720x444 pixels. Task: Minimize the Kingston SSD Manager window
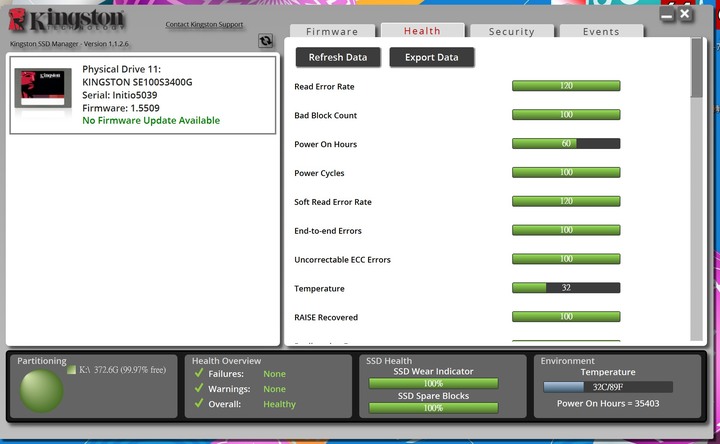tap(667, 15)
